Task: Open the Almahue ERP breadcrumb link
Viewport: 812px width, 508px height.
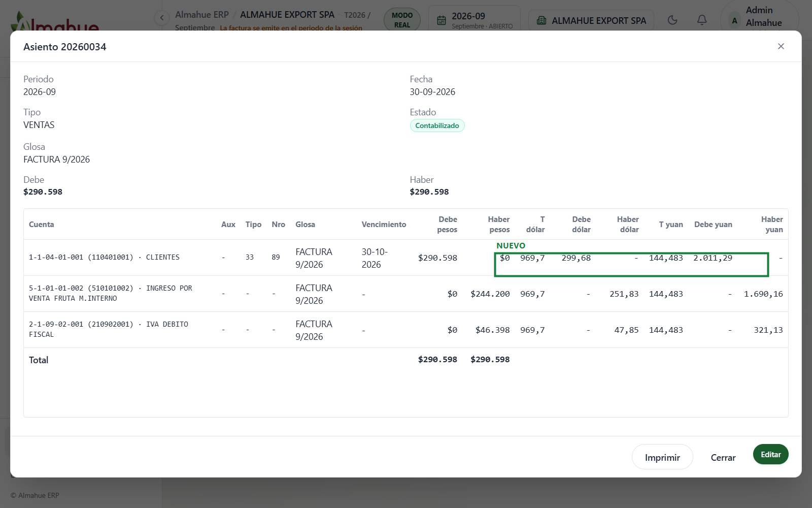Action: (x=202, y=15)
